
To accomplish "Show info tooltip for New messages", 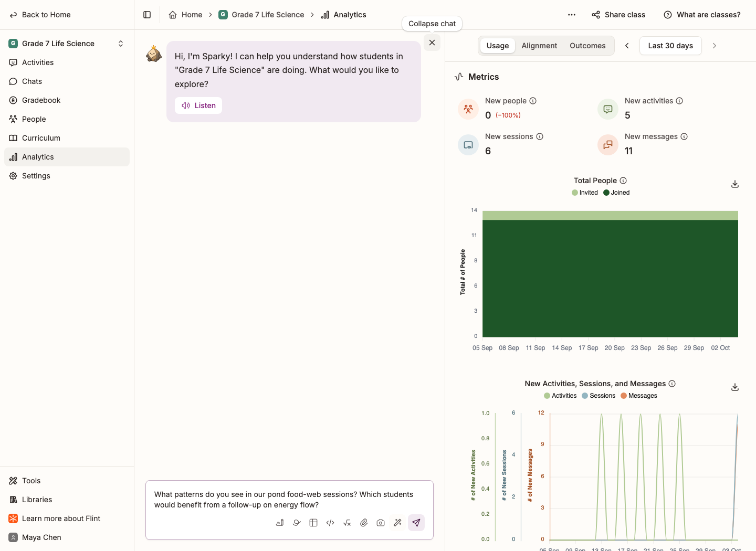I will (x=684, y=136).
